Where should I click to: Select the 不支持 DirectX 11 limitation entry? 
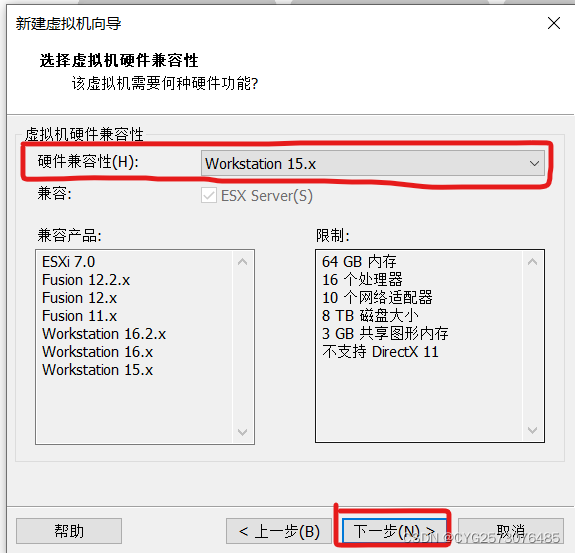pyautogui.click(x=380, y=352)
